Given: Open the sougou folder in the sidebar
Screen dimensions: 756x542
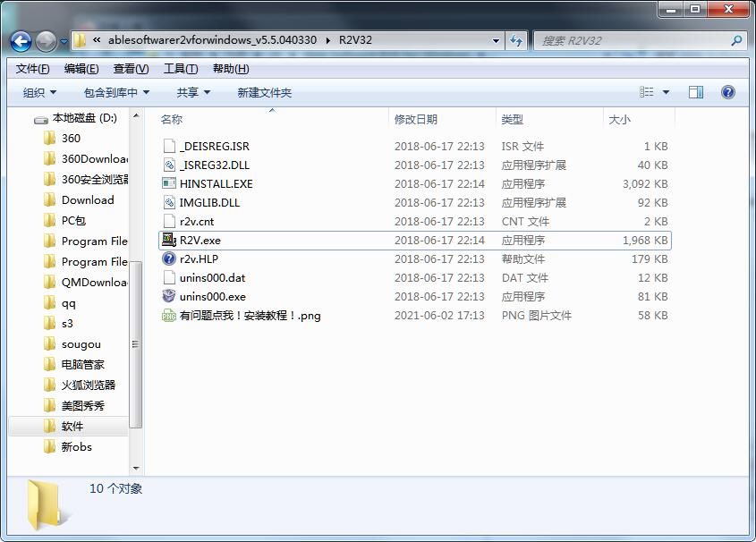Looking at the screenshot, I should 72,344.
